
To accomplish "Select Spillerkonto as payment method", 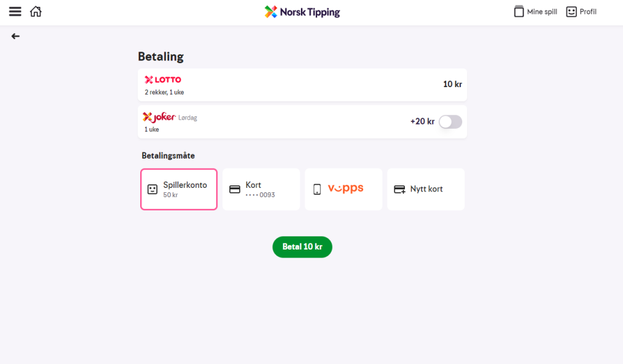I will tap(179, 189).
